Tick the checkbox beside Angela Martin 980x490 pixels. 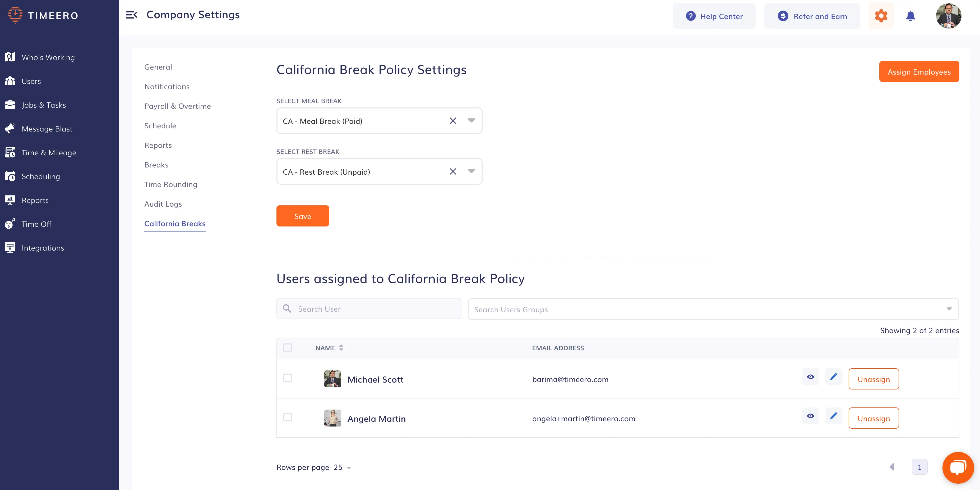point(288,417)
